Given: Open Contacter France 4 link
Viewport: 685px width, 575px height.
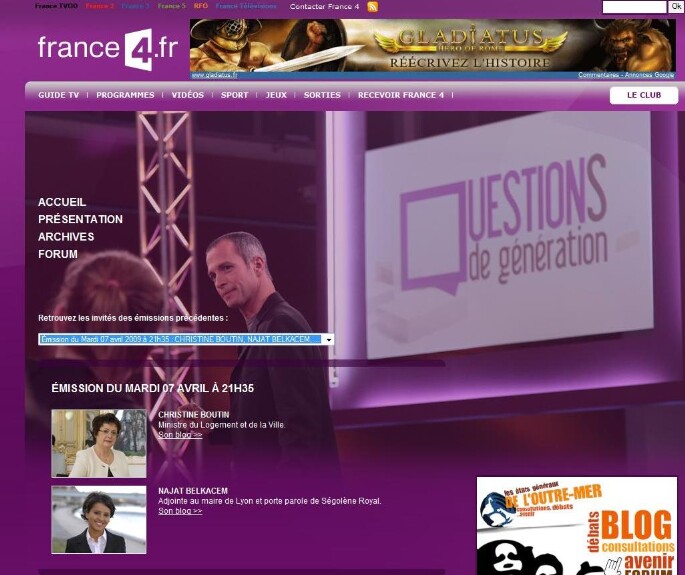Looking at the screenshot, I should pos(324,7).
